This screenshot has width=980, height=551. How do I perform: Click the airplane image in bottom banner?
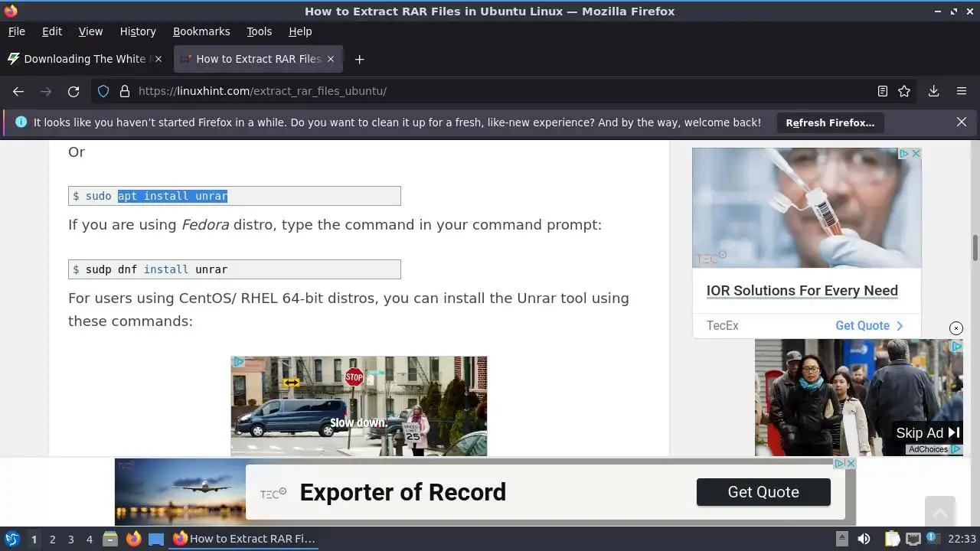pos(181,491)
